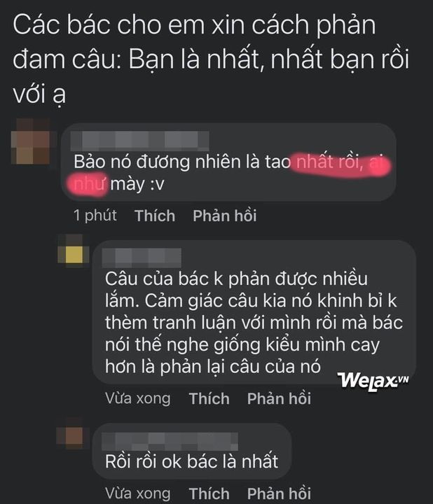Click the long reply bubble mentioning 'tranh luận'
This screenshot has width=433, height=504.
pyautogui.click(x=254, y=312)
